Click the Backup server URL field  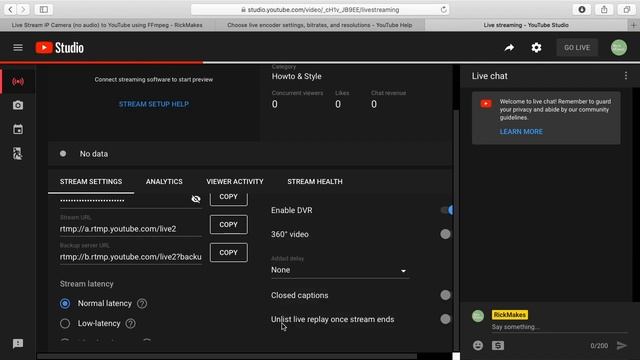click(131, 257)
